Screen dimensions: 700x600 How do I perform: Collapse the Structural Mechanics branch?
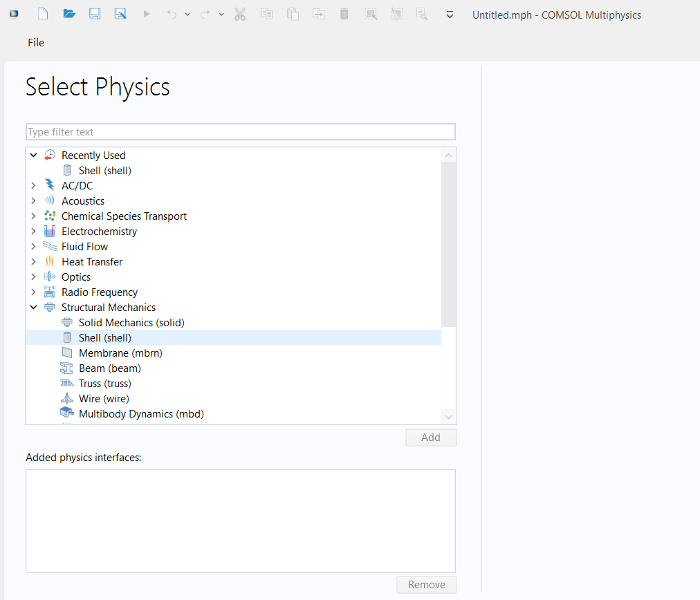(33, 308)
